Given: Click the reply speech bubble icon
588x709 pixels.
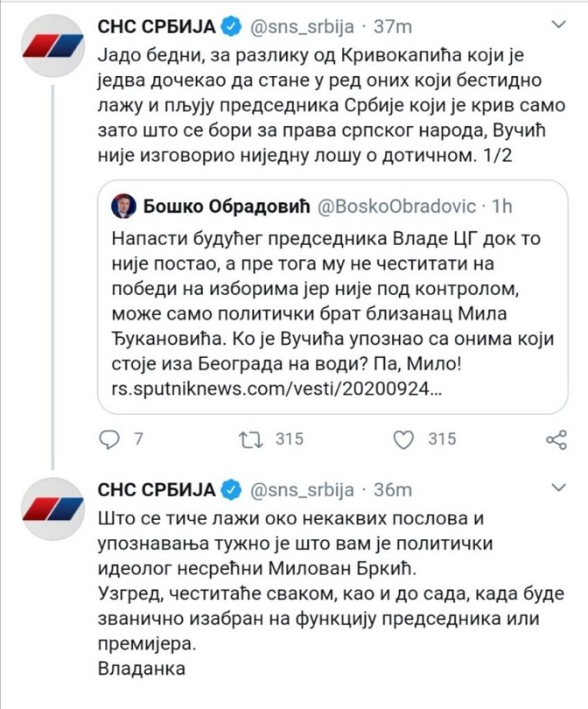Looking at the screenshot, I should coord(108,439).
